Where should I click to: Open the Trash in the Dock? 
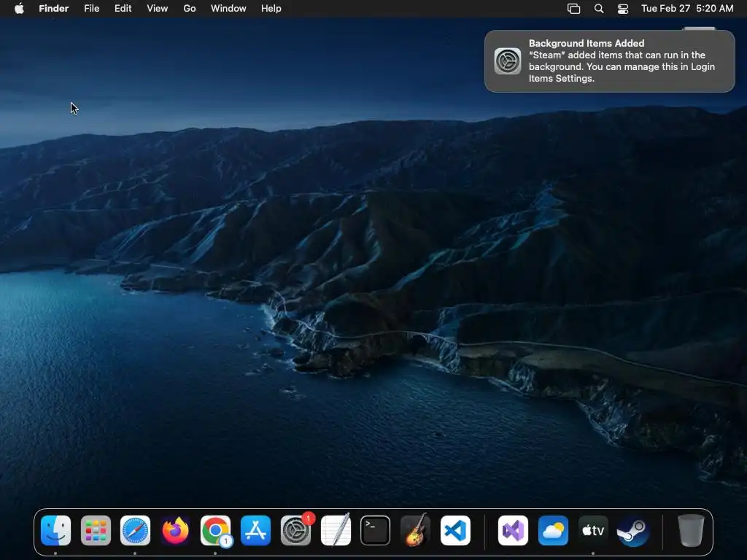pos(690,531)
